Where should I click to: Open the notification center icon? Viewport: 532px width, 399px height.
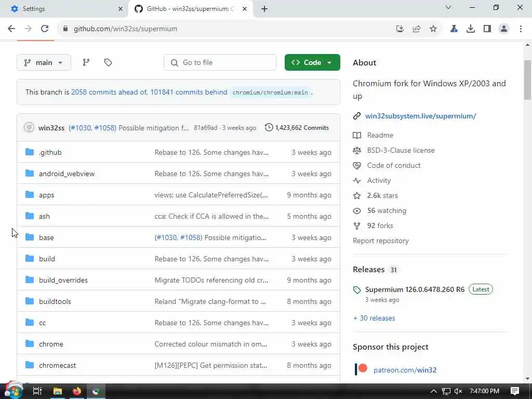515,391
